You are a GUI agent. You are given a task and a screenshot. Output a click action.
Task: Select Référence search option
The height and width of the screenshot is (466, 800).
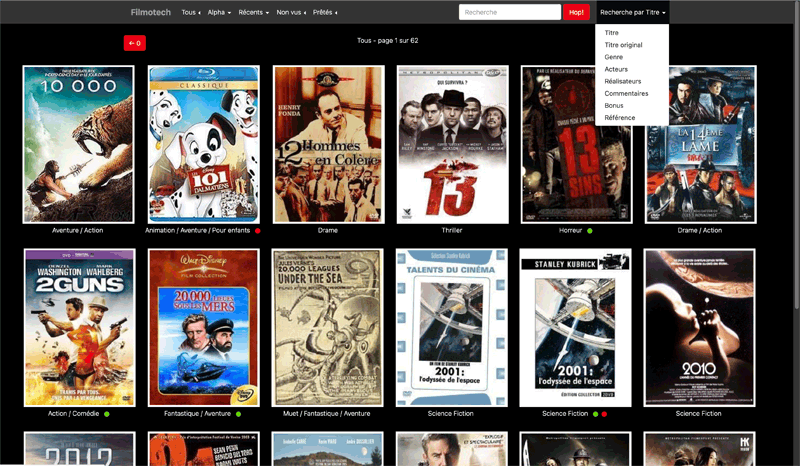619,118
